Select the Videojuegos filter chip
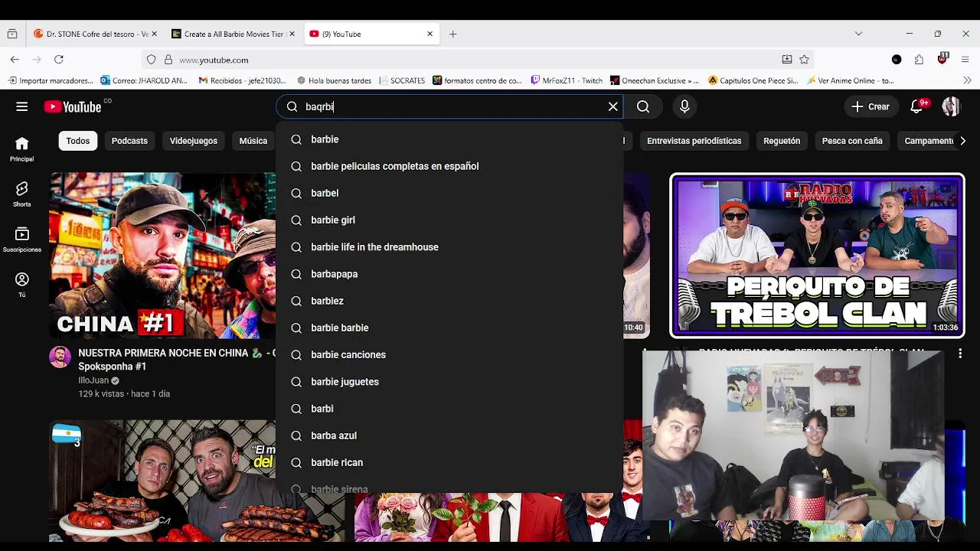 click(194, 141)
